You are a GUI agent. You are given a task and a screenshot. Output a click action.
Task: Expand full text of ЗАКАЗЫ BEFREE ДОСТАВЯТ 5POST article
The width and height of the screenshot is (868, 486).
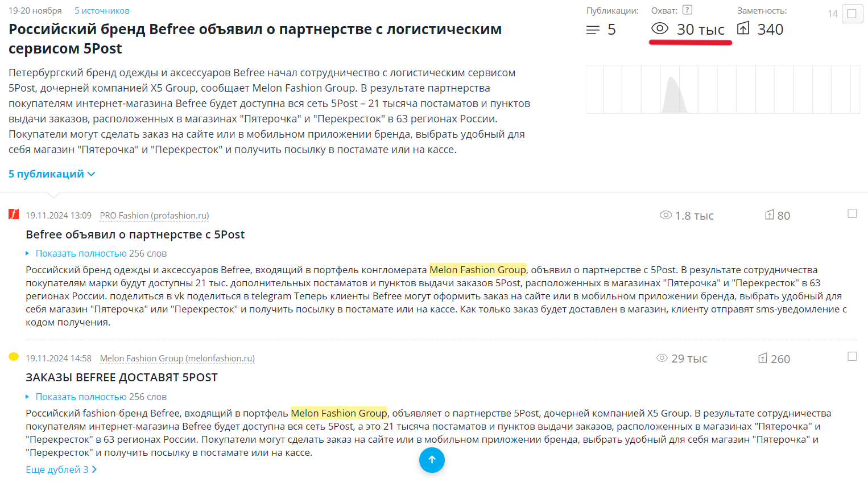tap(81, 397)
